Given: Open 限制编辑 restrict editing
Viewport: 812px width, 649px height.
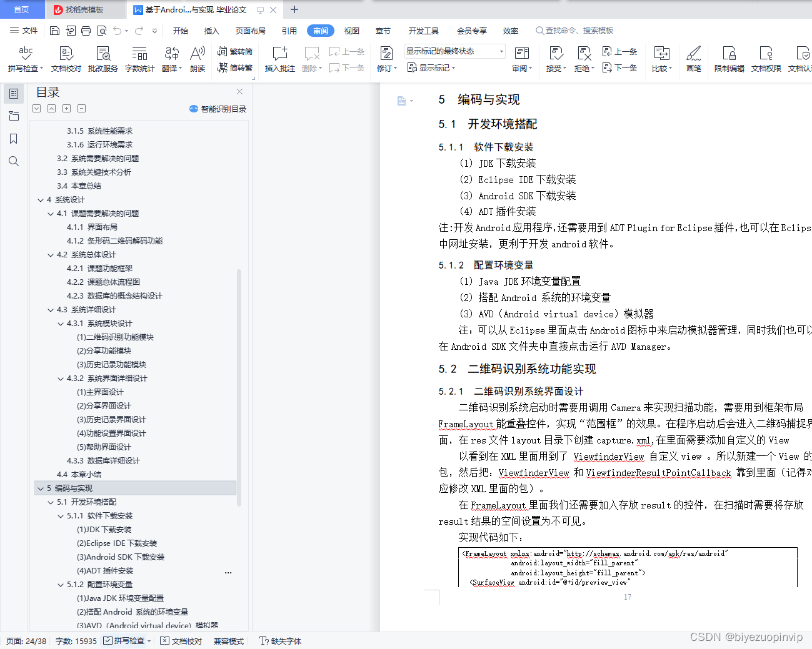Looking at the screenshot, I should [x=729, y=59].
